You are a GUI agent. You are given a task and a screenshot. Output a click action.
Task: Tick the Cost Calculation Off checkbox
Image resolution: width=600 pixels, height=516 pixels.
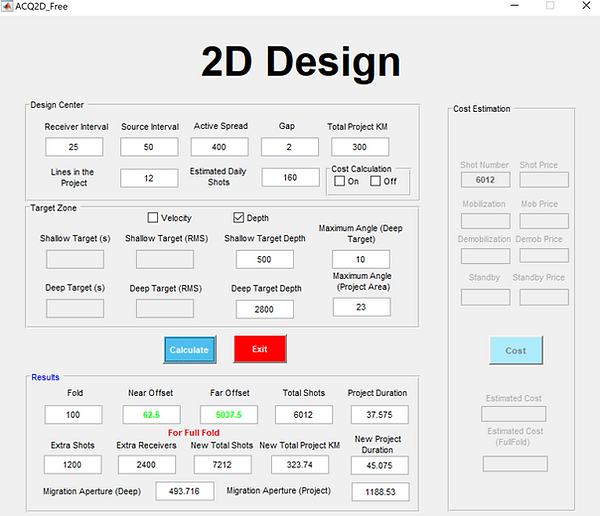pyautogui.click(x=375, y=181)
